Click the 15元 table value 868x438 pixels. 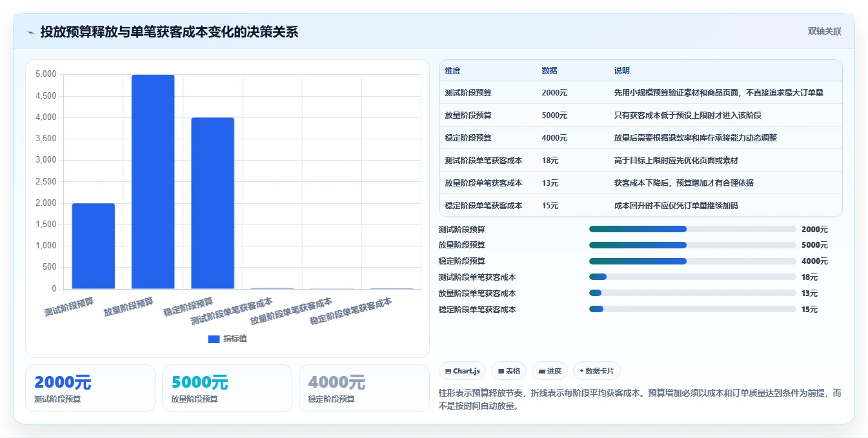pyautogui.click(x=550, y=206)
